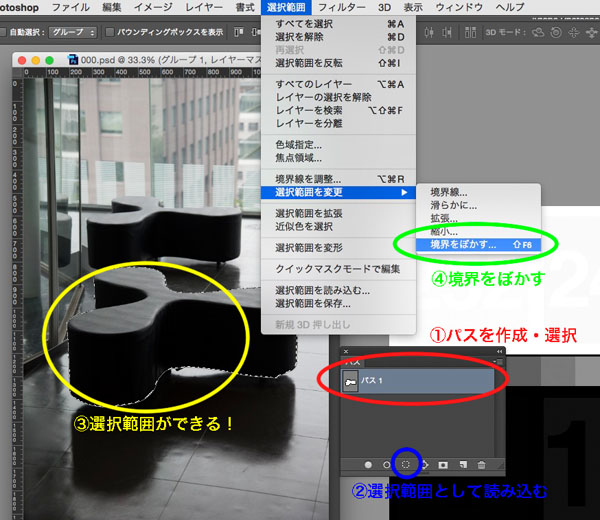Create a new path with the page icon
The width and height of the screenshot is (600, 520).
[462, 464]
